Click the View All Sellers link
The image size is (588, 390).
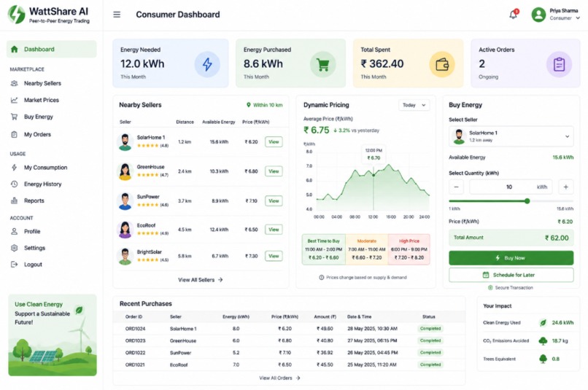pyautogui.click(x=200, y=280)
